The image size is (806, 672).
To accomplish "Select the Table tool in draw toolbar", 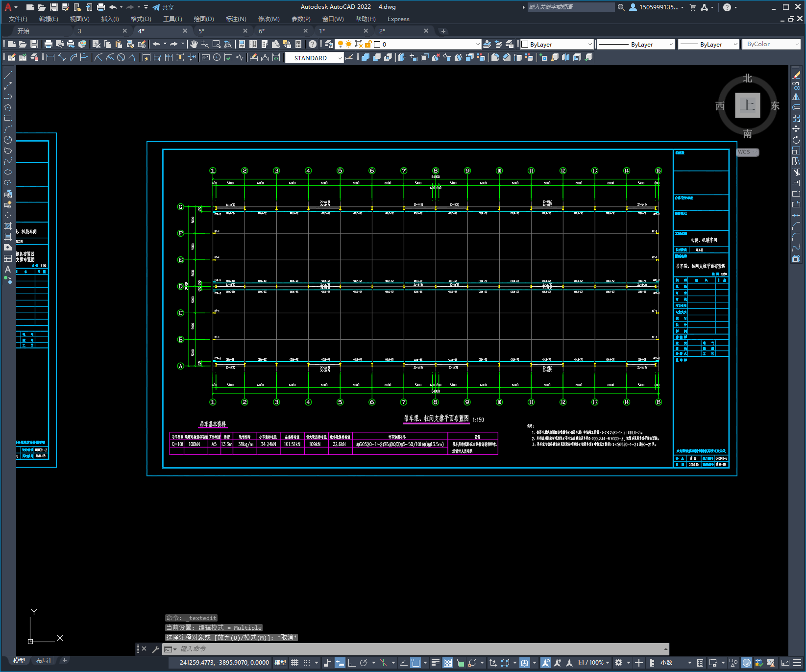I will 8,258.
